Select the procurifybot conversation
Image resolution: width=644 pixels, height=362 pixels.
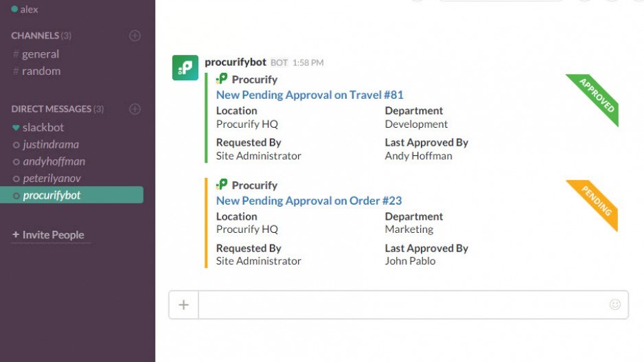(x=71, y=195)
